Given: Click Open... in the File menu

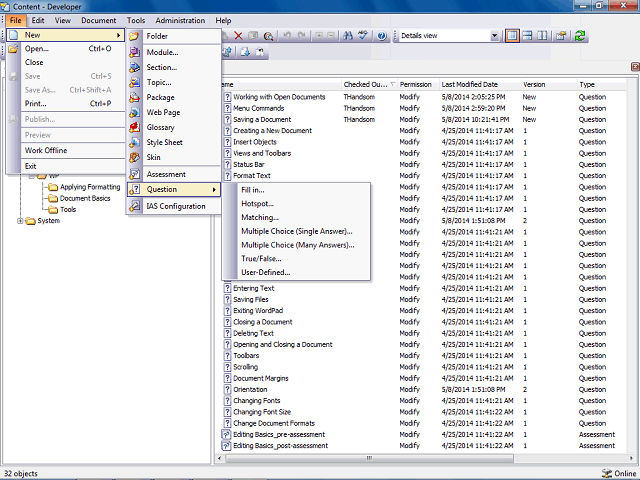Looking at the screenshot, I should (x=65, y=49).
